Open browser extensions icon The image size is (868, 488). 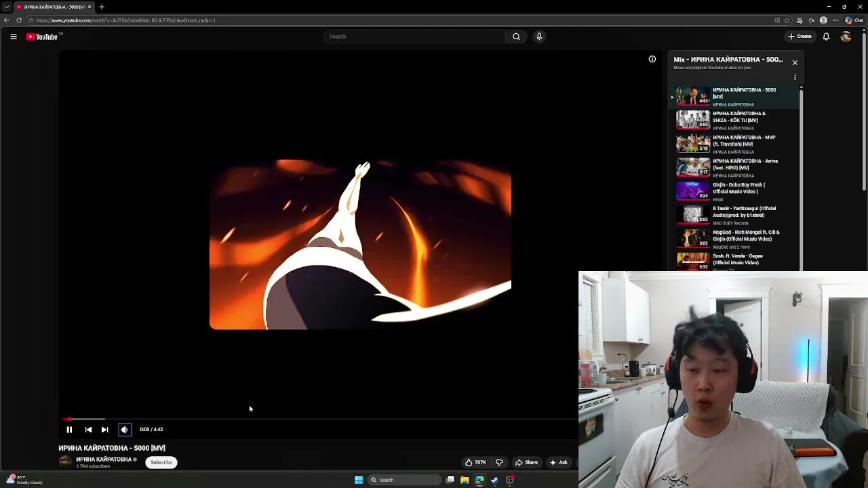coord(800,20)
